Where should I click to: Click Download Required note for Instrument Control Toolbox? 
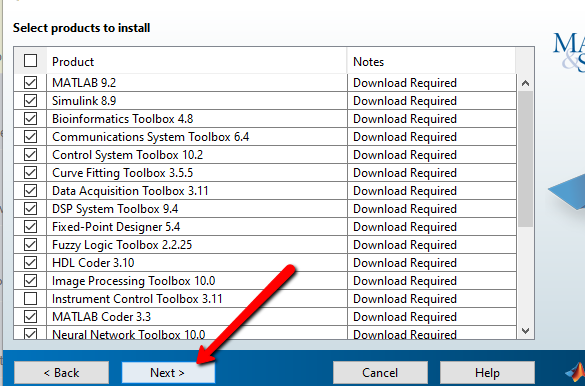pyautogui.click(x=405, y=299)
